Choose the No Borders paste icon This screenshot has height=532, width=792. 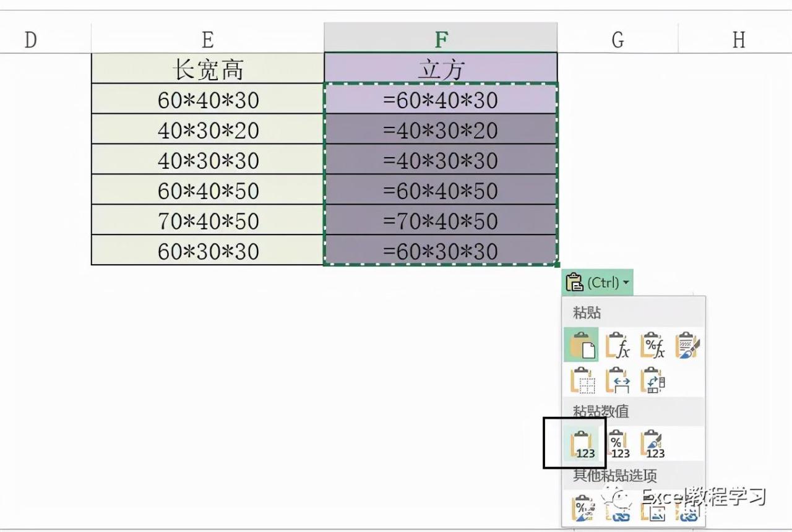582,380
